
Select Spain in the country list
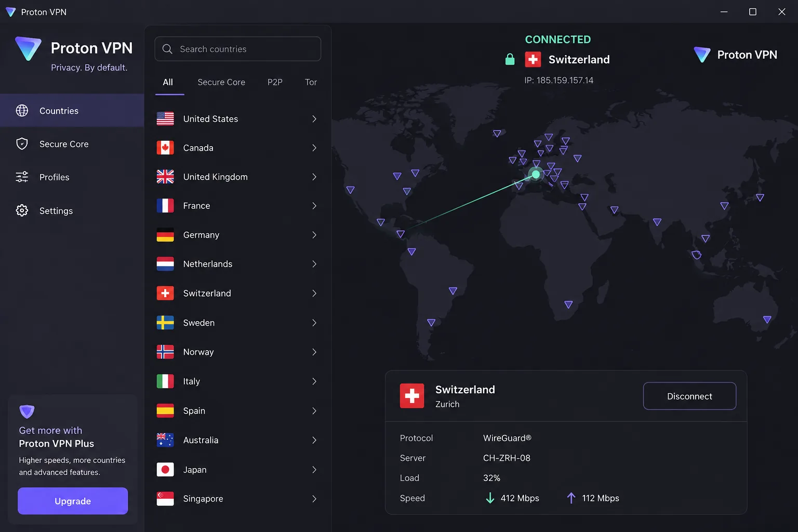(237, 411)
